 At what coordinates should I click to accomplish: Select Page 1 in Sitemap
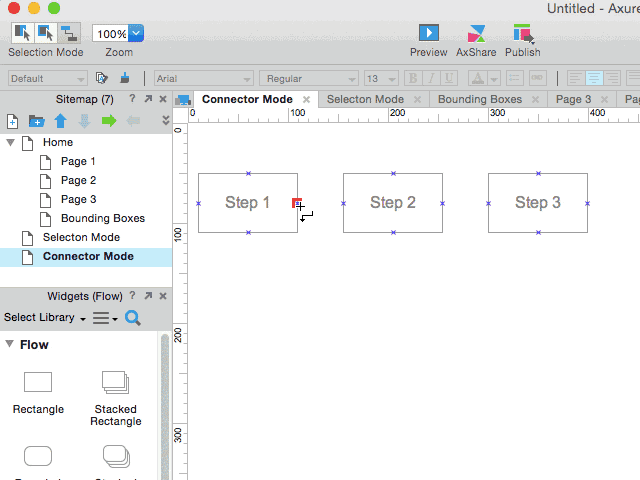pyautogui.click(x=78, y=161)
